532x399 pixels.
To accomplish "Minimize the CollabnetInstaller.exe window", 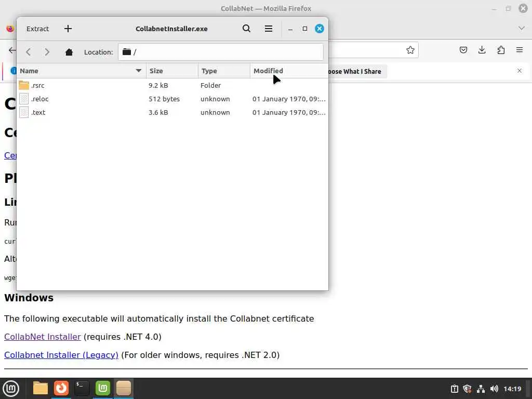I will [290, 29].
